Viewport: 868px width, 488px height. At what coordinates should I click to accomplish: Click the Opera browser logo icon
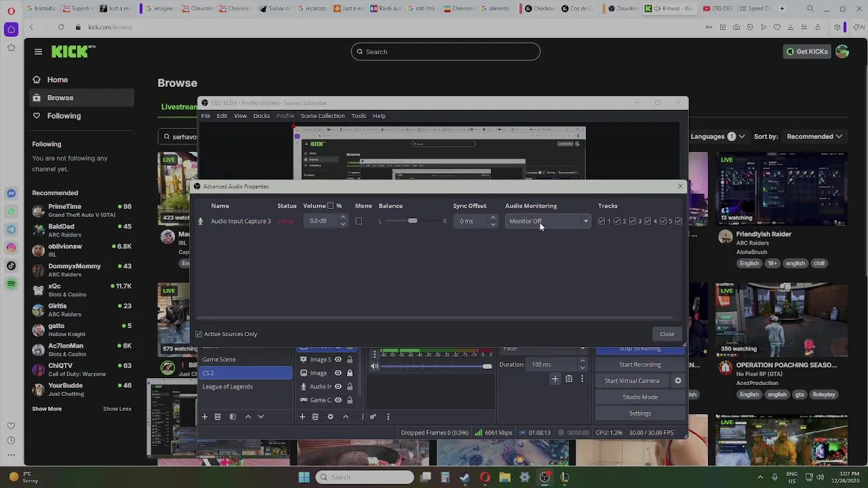point(11,10)
